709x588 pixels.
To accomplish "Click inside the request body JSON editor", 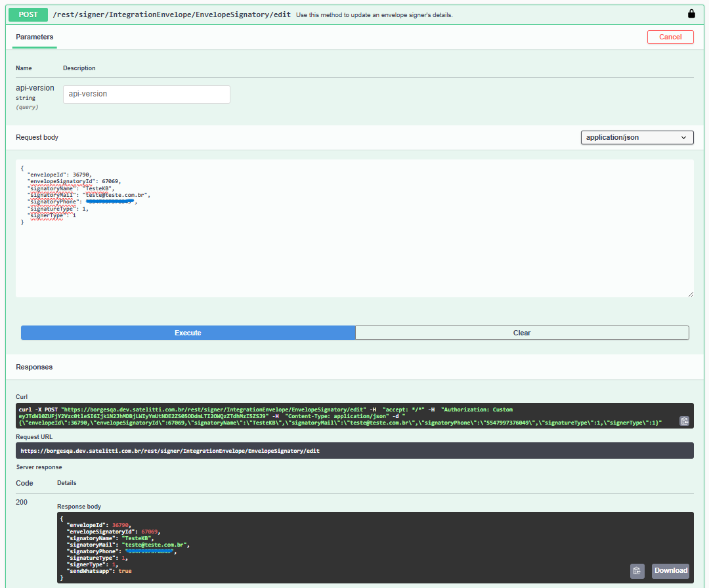I will [x=354, y=256].
